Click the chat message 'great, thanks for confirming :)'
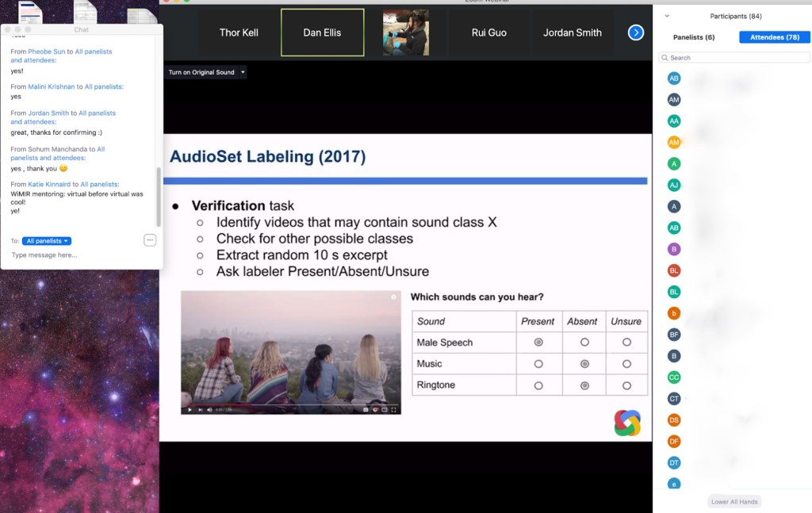Screen dimensions: 812x513 coord(56,132)
